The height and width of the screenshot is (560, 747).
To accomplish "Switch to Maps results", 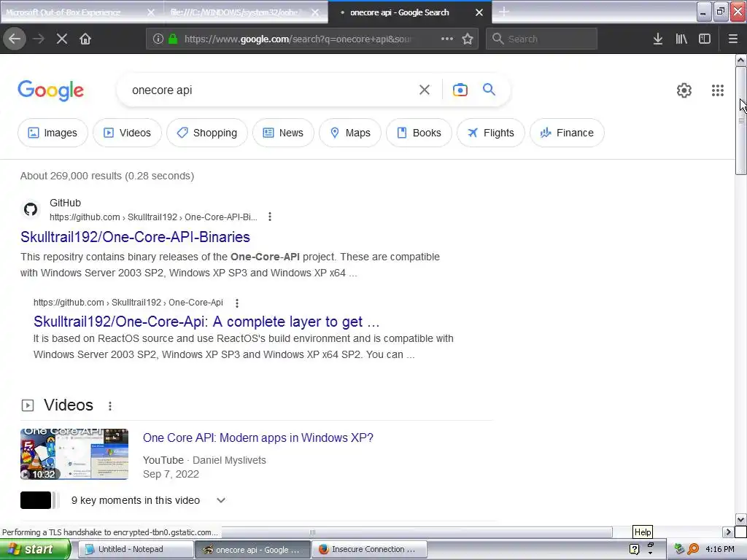I will pyautogui.click(x=350, y=133).
